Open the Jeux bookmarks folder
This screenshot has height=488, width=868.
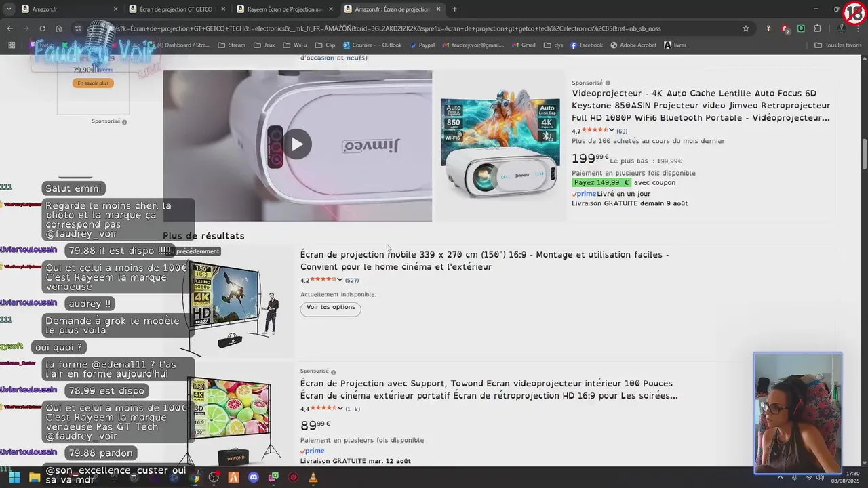[x=264, y=45]
